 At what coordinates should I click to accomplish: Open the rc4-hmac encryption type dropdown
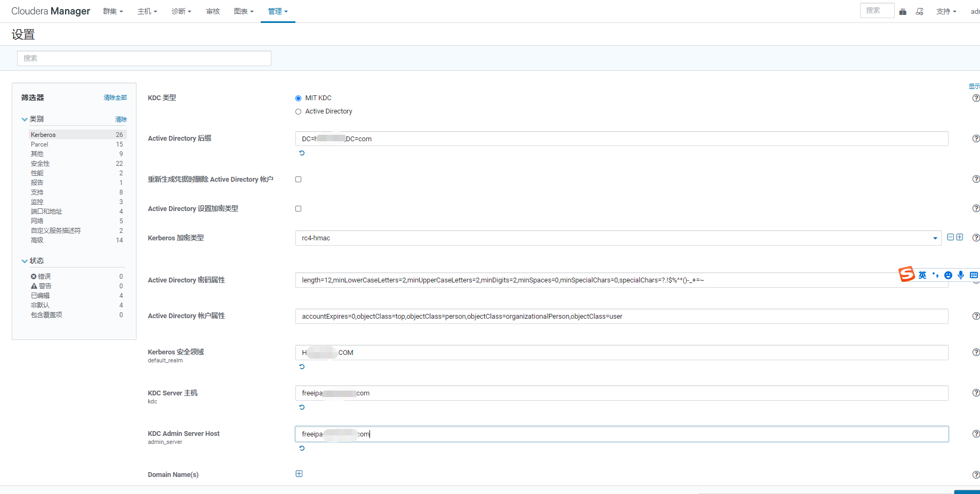click(618, 238)
